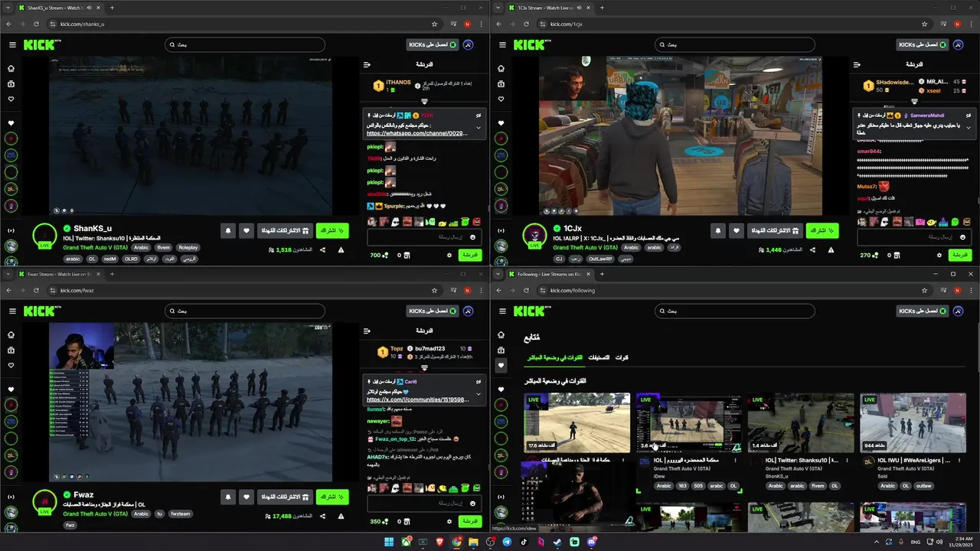Click chat message field in ShanKS_u window

coord(424,237)
